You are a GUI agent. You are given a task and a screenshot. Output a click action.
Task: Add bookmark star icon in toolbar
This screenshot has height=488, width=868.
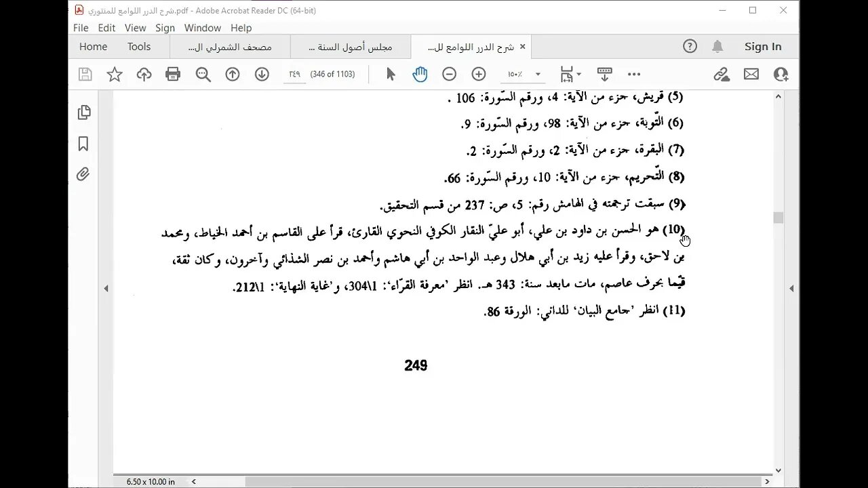(115, 75)
